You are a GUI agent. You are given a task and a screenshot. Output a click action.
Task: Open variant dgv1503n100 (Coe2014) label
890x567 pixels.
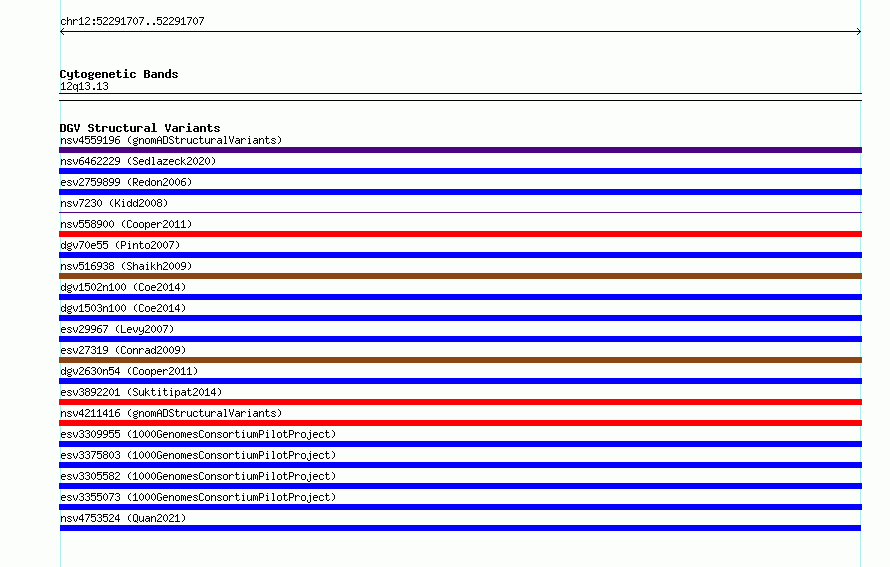point(123,308)
